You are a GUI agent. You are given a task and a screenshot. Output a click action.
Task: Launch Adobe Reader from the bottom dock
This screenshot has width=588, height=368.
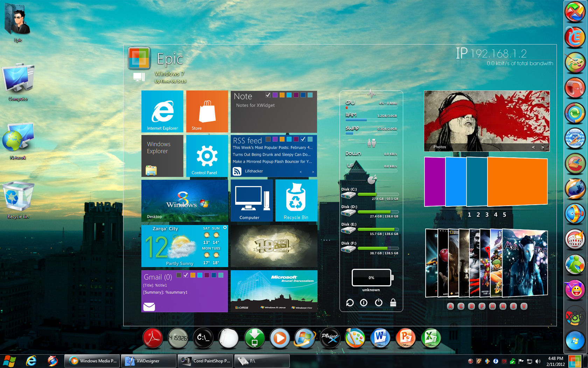click(x=153, y=338)
